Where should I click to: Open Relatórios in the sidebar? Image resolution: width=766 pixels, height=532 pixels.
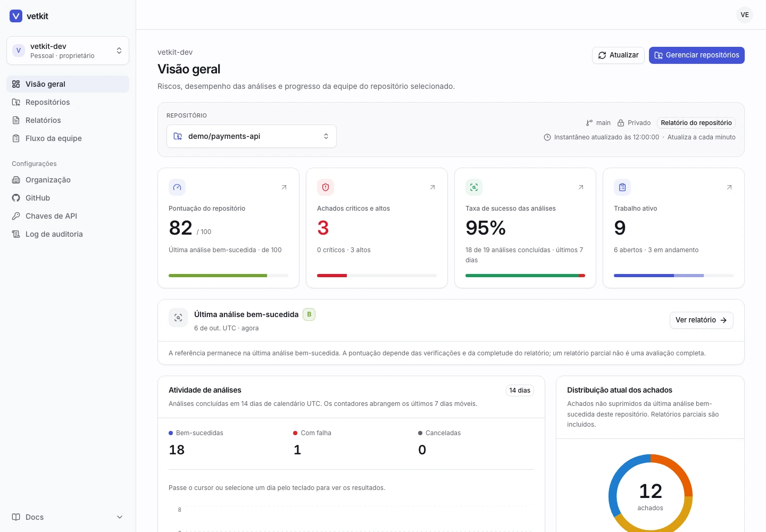click(68, 120)
